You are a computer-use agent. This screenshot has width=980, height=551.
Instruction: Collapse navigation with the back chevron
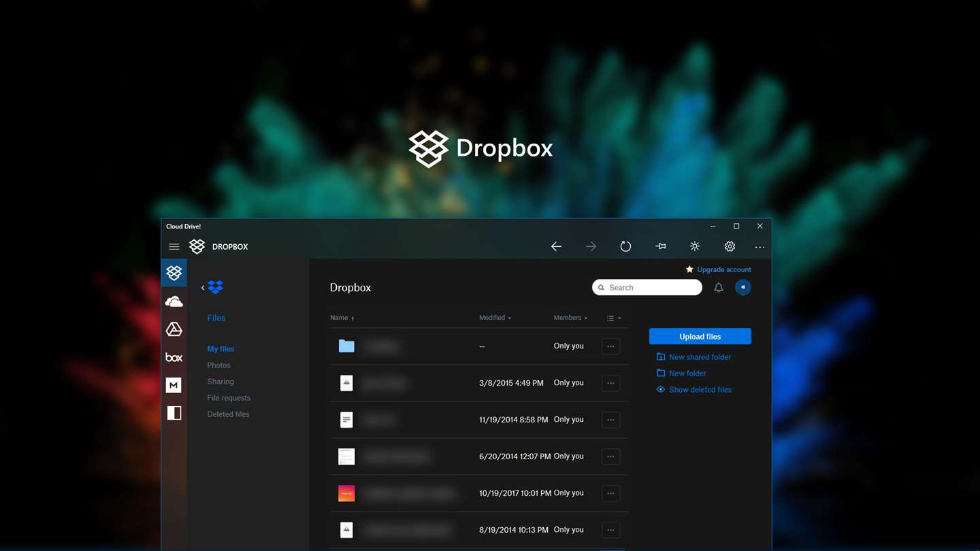203,288
